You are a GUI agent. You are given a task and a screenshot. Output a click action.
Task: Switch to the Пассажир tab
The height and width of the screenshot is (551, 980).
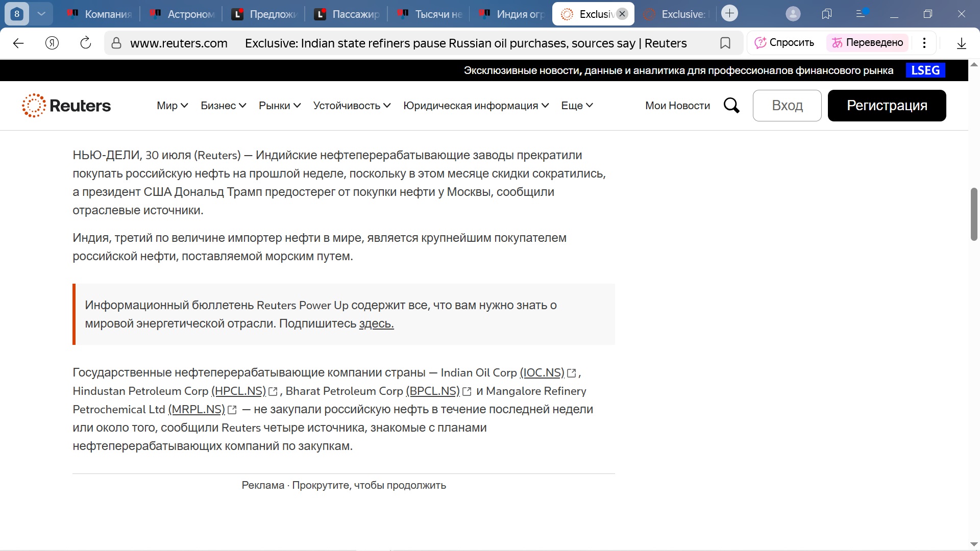tap(347, 14)
